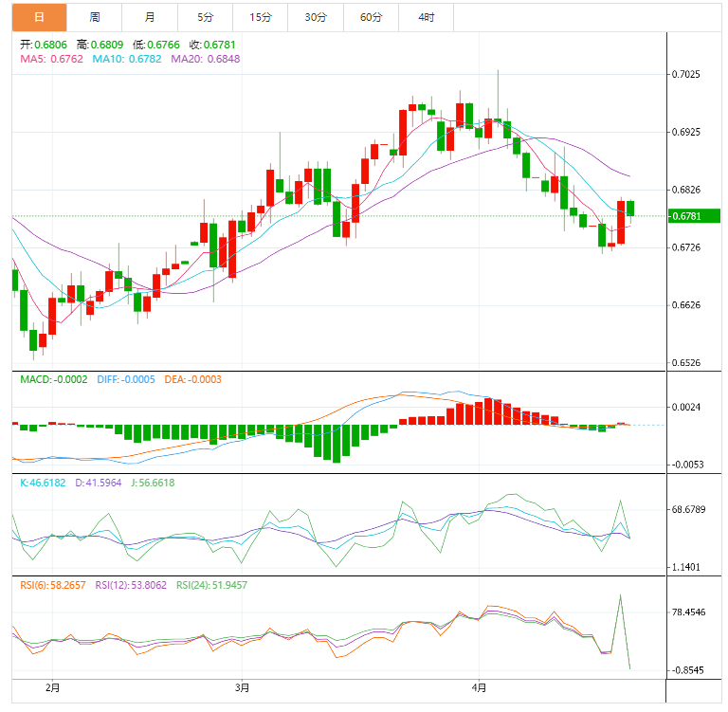Image resolution: width=728 pixels, height=712 pixels.
Task: Select the 30分 timeframe tab
Action: [316, 18]
